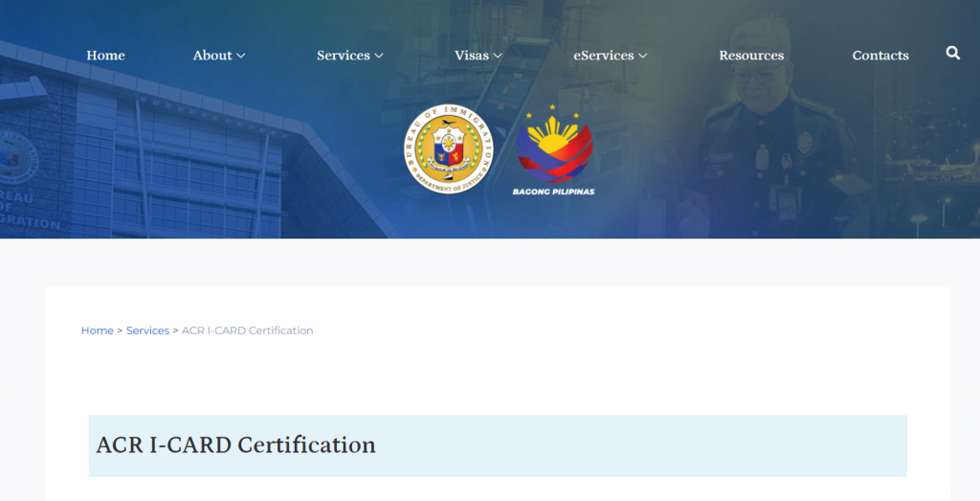Click the Bagong Pilipinas caption text

click(x=553, y=192)
